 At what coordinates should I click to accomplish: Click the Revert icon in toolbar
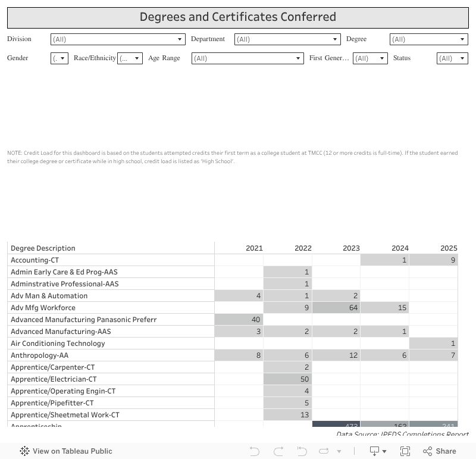tap(302, 451)
